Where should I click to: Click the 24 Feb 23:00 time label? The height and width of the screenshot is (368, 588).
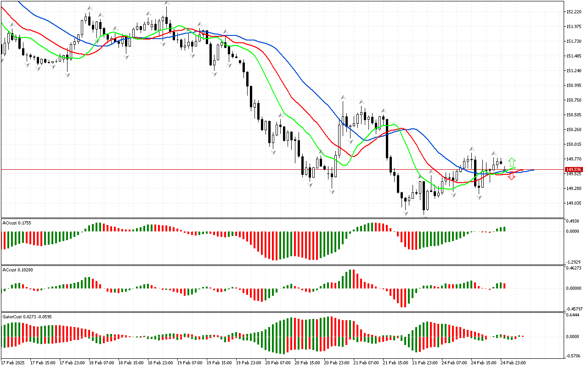tap(514, 363)
